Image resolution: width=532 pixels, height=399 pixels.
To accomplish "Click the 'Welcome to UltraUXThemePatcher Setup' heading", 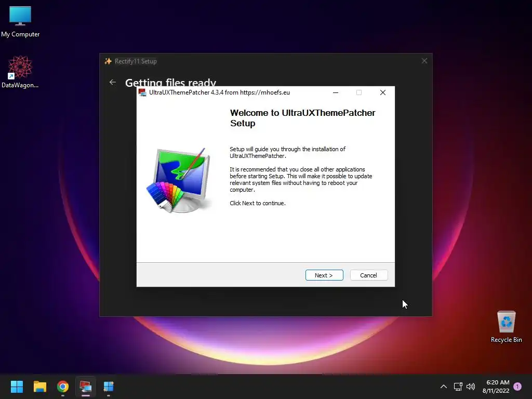I will (x=303, y=118).
